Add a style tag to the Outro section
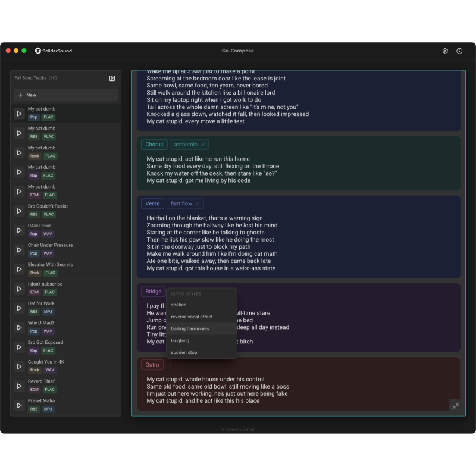476x476 pixels. pyautogui.click(x=171, y=364)
